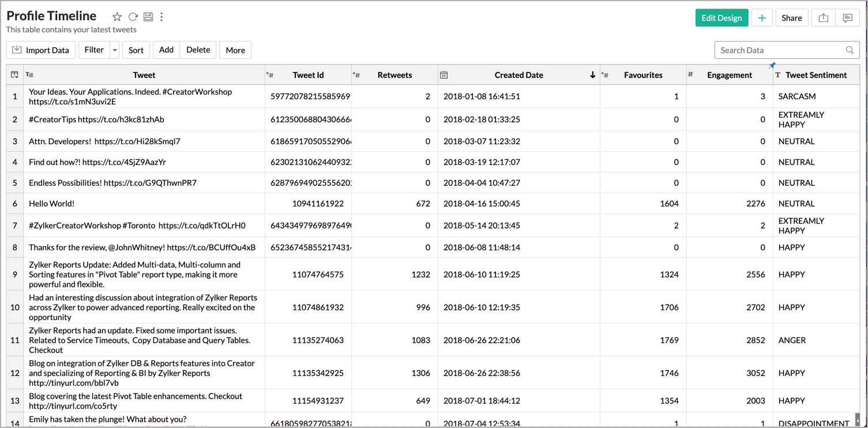This screenshot has width=868, height=428.
Task: Click the Import Data tray icon
Action: (17, 50)
